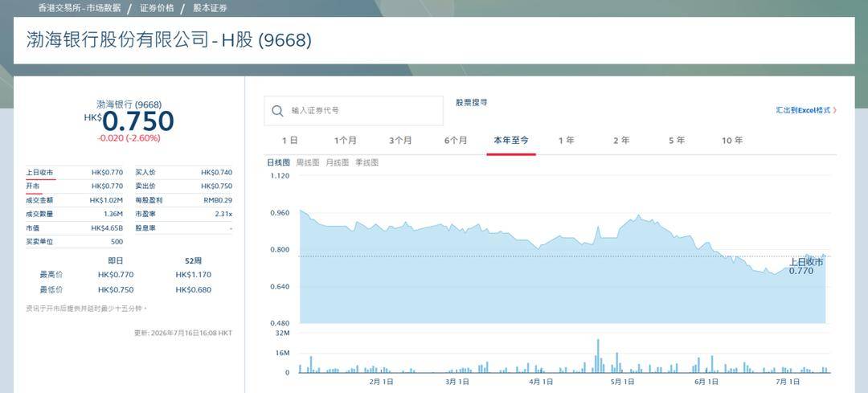Select the 2年 chart range tab

coord(621,141)
